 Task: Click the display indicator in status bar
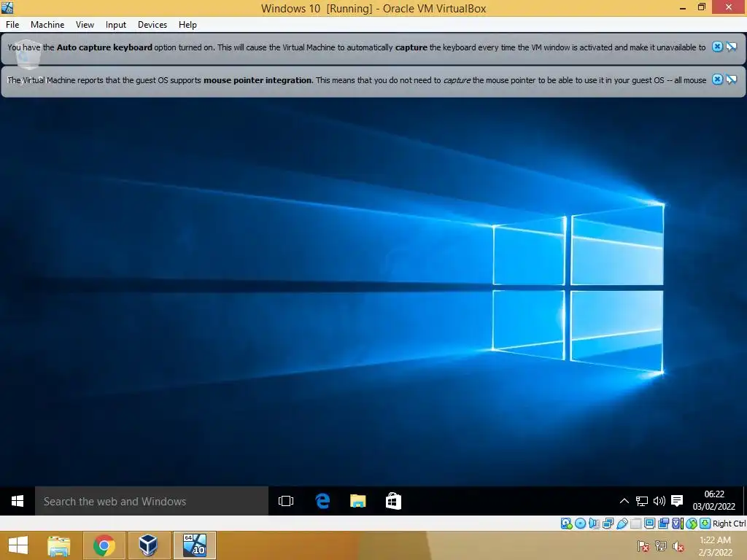point(649,524)
